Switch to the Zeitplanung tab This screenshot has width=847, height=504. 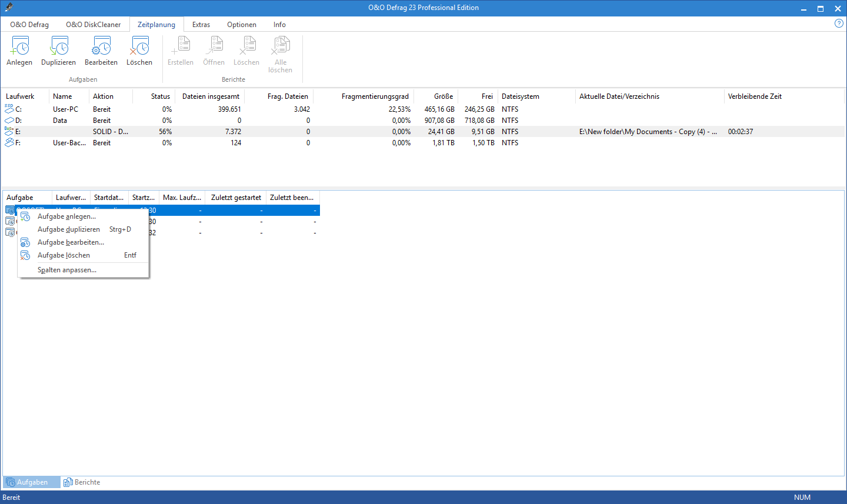[156, 24]
